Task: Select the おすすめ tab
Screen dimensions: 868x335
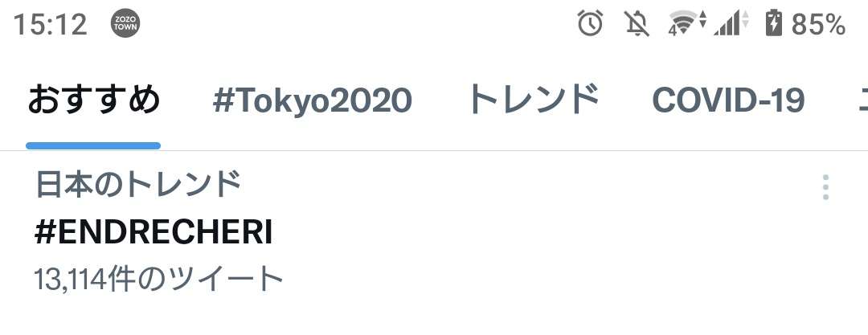Action: click(93, 100)
